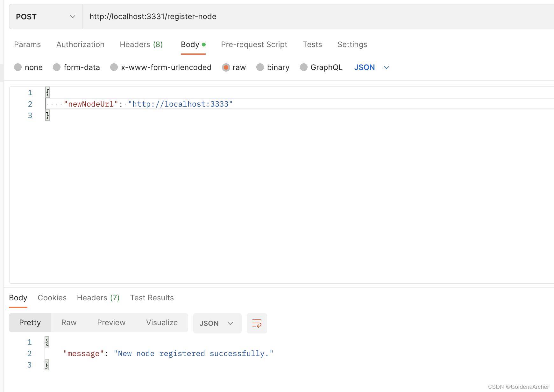Select the binary body type
554x392 pixels.
pos(273,67)
